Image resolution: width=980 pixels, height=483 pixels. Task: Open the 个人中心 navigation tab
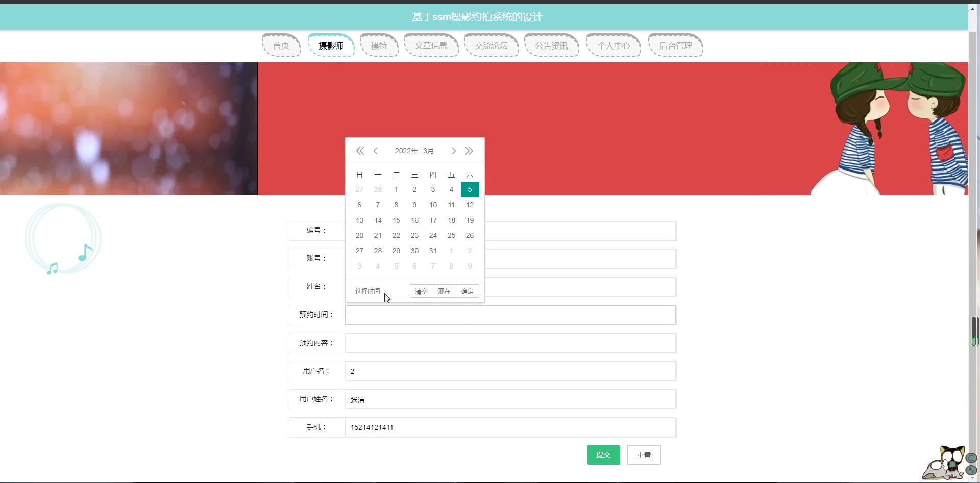coord(614,45)
